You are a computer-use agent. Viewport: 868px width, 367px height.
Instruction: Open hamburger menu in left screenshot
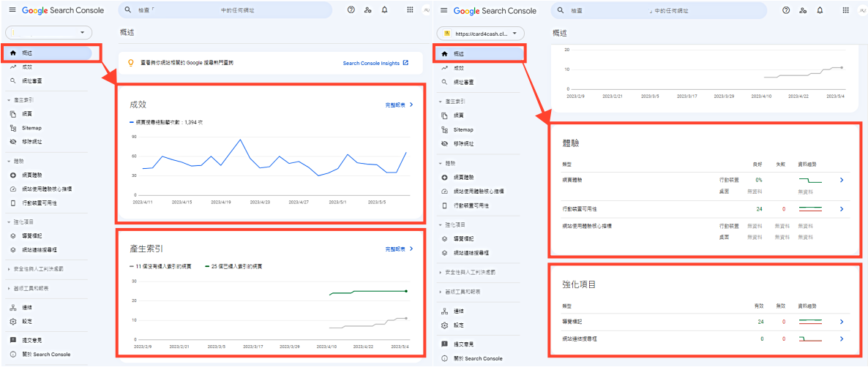(x=12, y=10)
